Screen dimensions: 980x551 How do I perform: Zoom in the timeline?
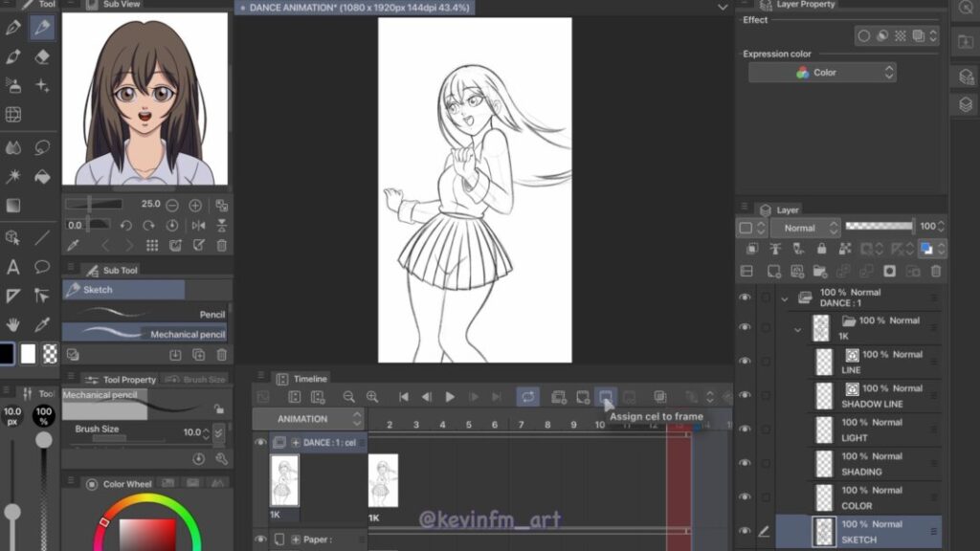[x=372, y=397]
